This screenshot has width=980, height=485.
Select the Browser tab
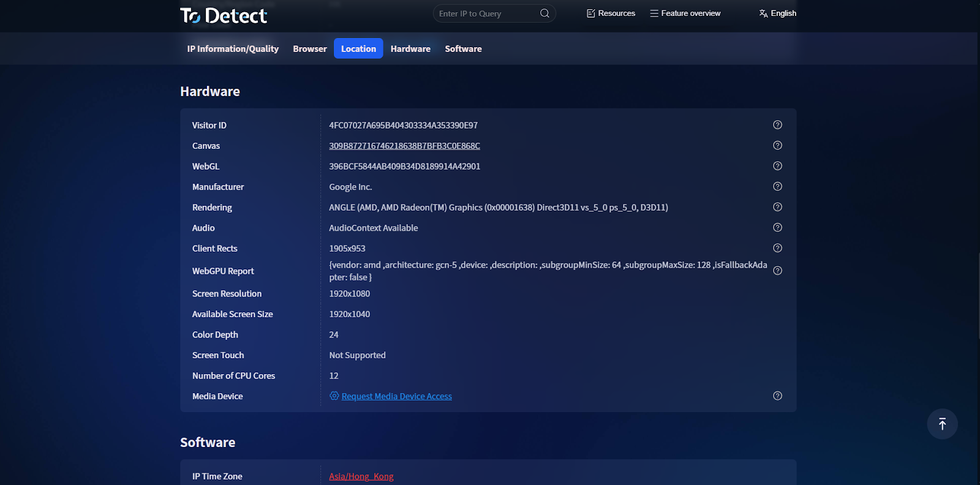pos(310,49)
